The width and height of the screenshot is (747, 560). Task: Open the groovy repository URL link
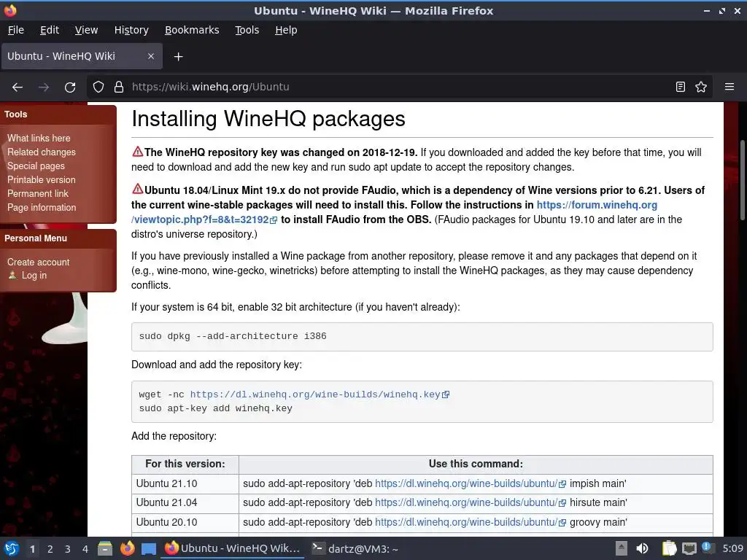tap(466, 522)
